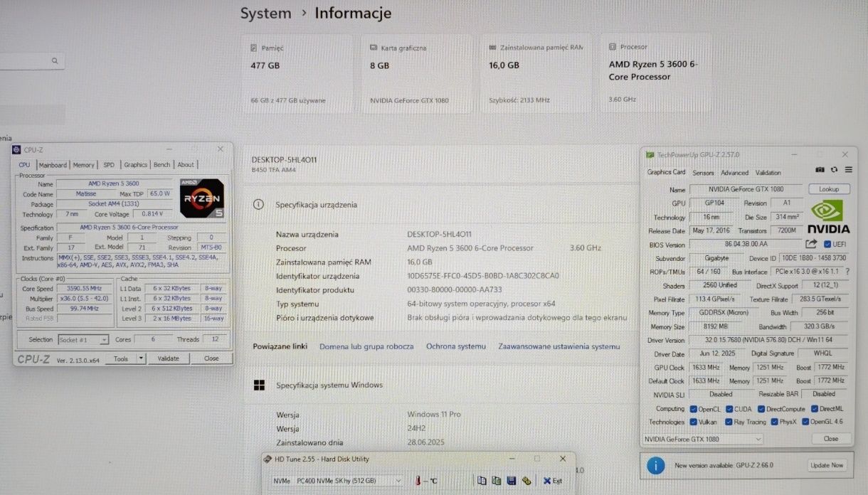Viewport: 868px width, 495px height.
Task: Toggle the OpenCL checkbox
Action: 693,409
